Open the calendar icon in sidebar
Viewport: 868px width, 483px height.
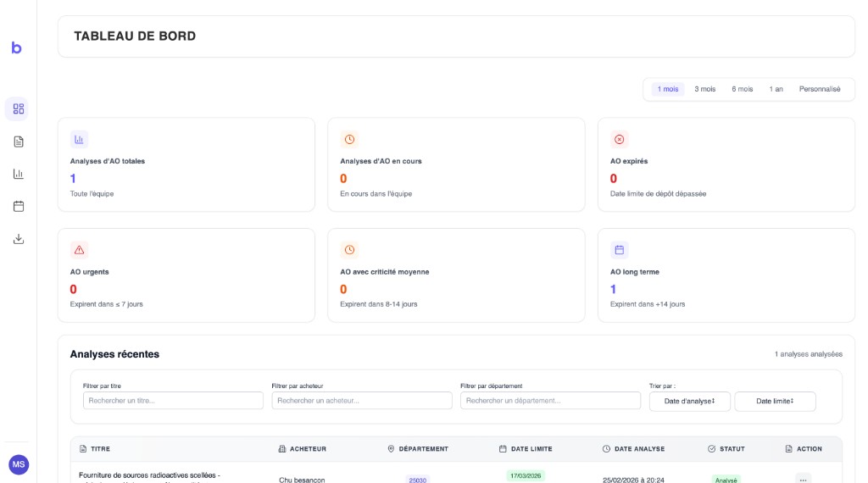click(x=19, y=206)
